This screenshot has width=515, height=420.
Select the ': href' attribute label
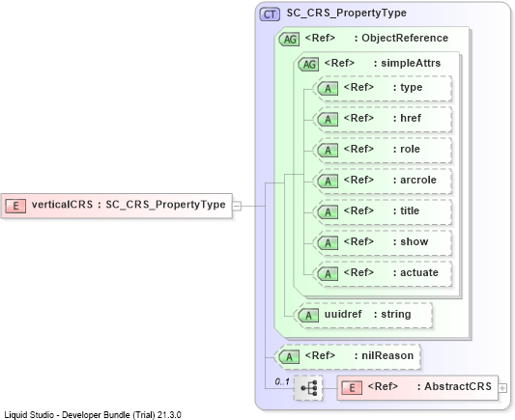point(407,118)
